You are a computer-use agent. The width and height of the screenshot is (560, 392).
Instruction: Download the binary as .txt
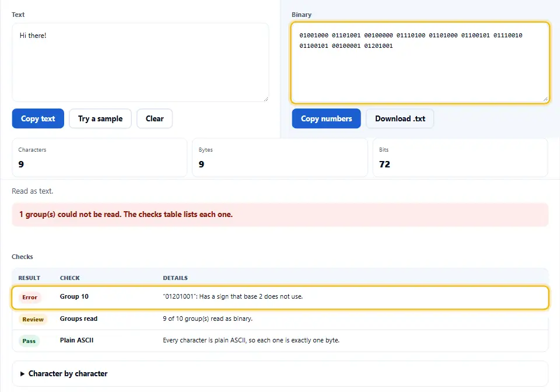pos(400,118)
